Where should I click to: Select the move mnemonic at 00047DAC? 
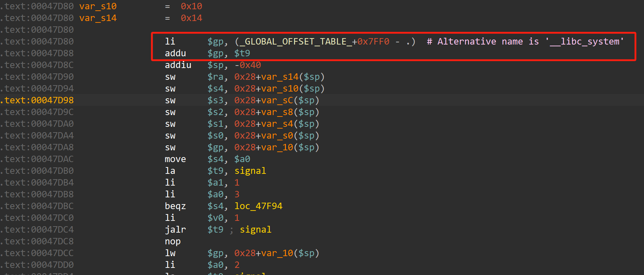175,159
